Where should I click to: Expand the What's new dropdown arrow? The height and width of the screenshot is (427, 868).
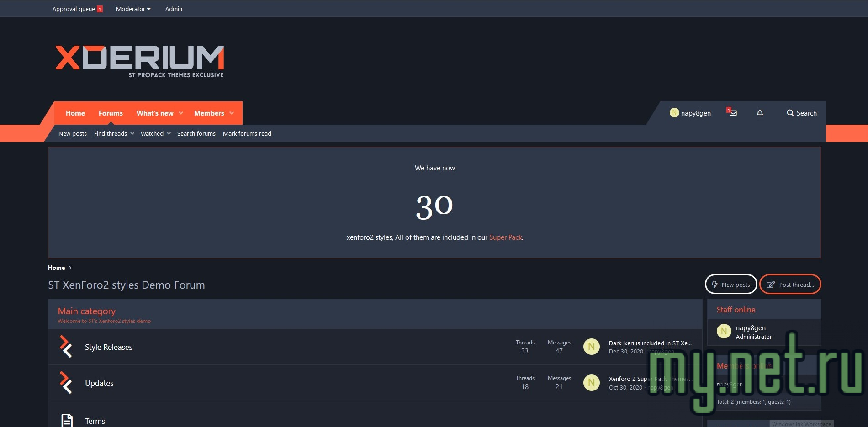(181, 113)
